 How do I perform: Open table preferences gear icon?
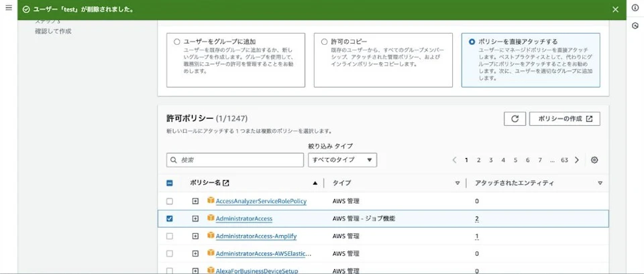coord(594,160)
